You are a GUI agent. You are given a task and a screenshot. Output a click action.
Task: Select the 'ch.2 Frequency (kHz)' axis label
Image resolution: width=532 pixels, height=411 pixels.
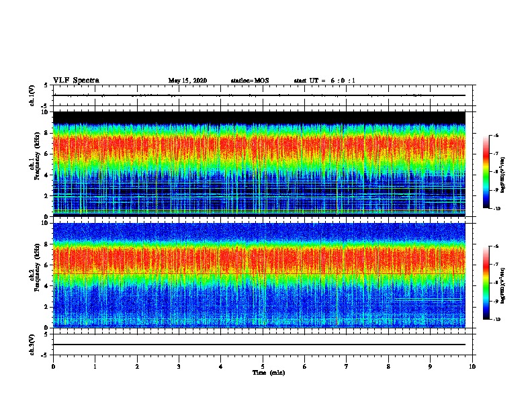point(34,267)
